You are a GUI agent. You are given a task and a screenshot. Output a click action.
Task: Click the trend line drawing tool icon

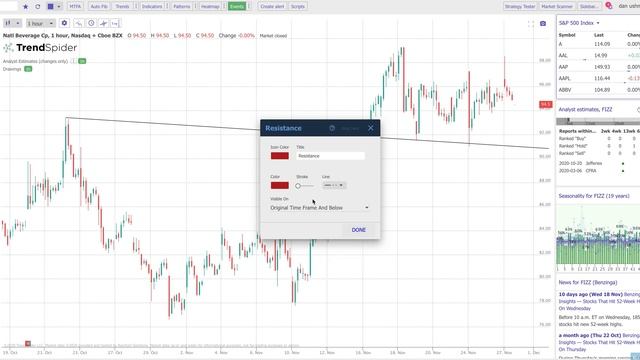tap(78, 23)
